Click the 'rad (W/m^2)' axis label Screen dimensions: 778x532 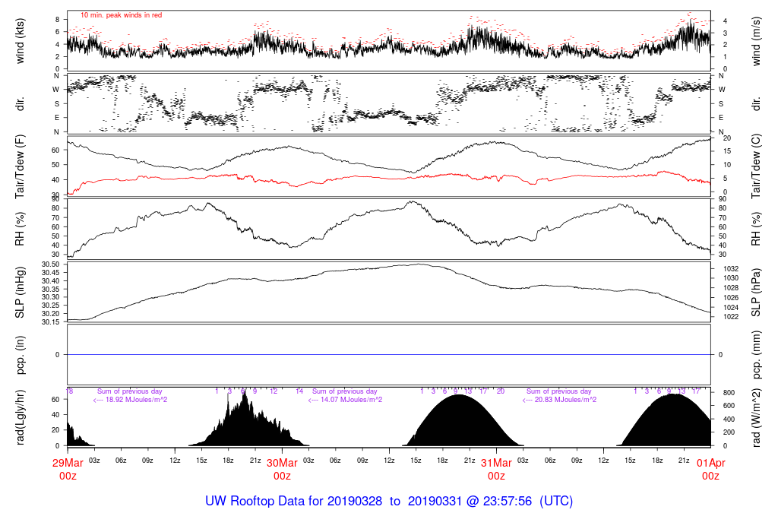click(x=756, y=417)
